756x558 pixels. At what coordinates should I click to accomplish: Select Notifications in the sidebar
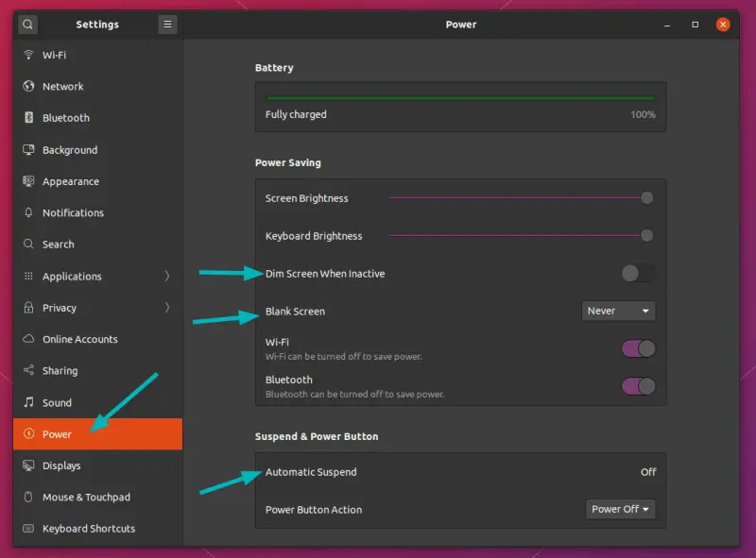72,212
